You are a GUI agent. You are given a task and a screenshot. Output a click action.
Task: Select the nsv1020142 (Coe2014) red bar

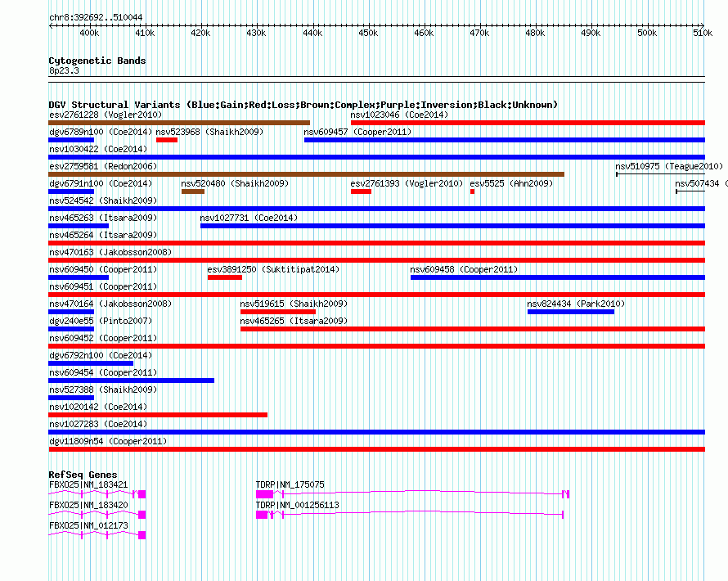[x=158, y=415]
